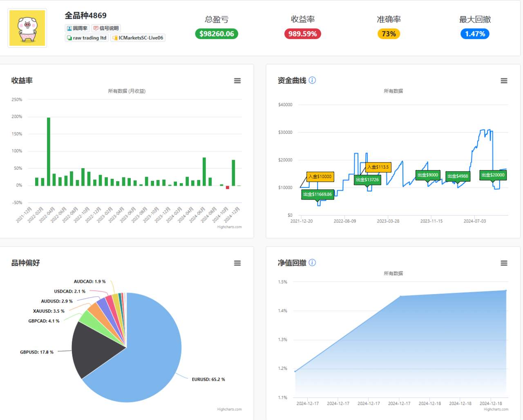Click the red negative monthly return bar

tap(228, 187)
